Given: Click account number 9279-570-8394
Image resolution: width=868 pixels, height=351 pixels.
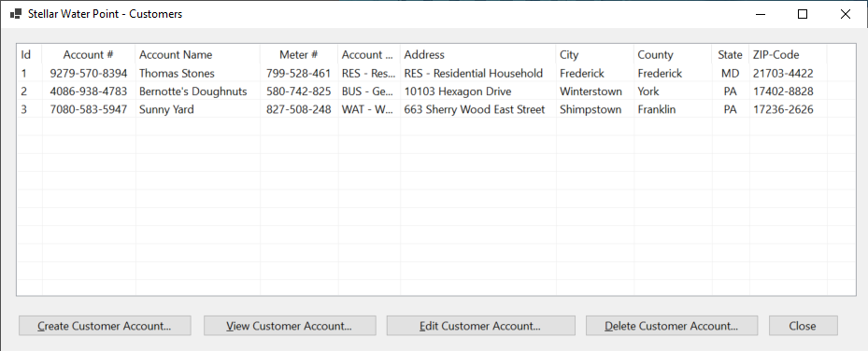Looking at the screenshot, I should (89, 73).
